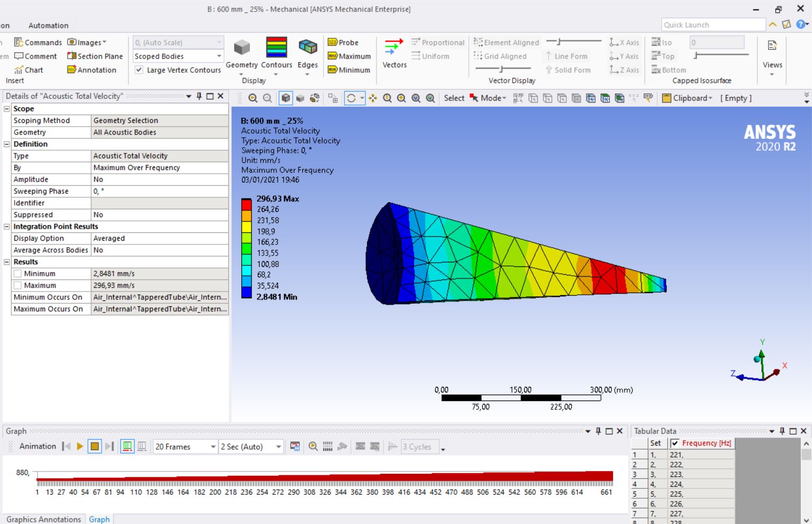Select the shaded exterior and edges view icon
The image size is (812, 524).
285,98
